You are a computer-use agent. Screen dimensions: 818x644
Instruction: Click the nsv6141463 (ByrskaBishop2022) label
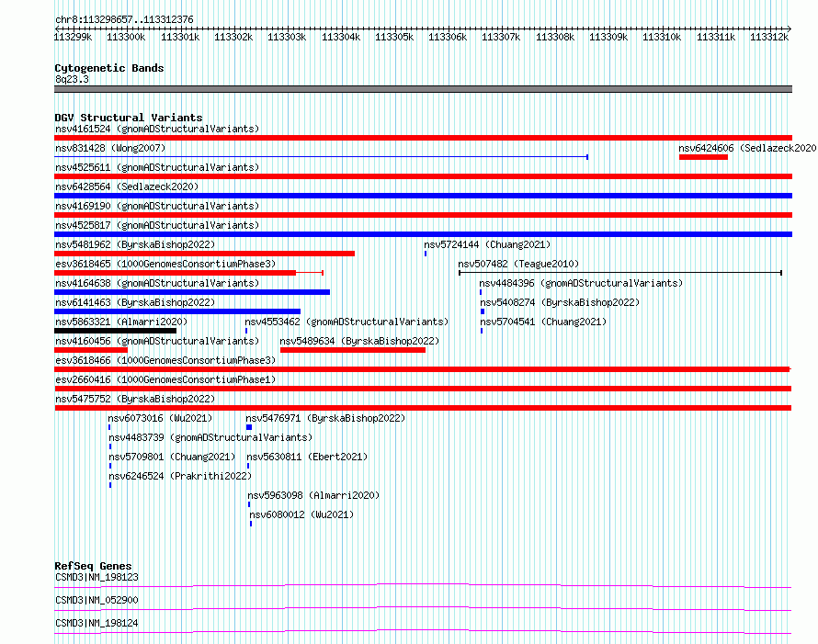coord(135,302)
